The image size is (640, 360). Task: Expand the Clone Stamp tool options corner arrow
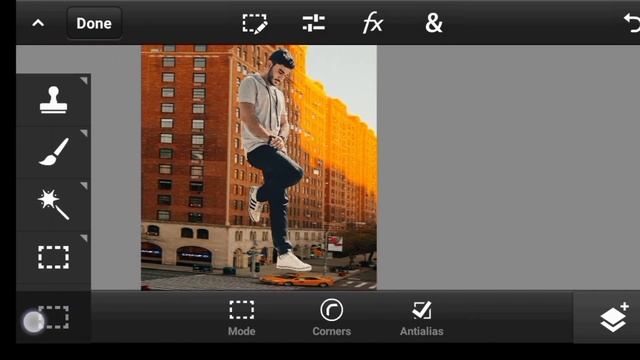[84, 80]
